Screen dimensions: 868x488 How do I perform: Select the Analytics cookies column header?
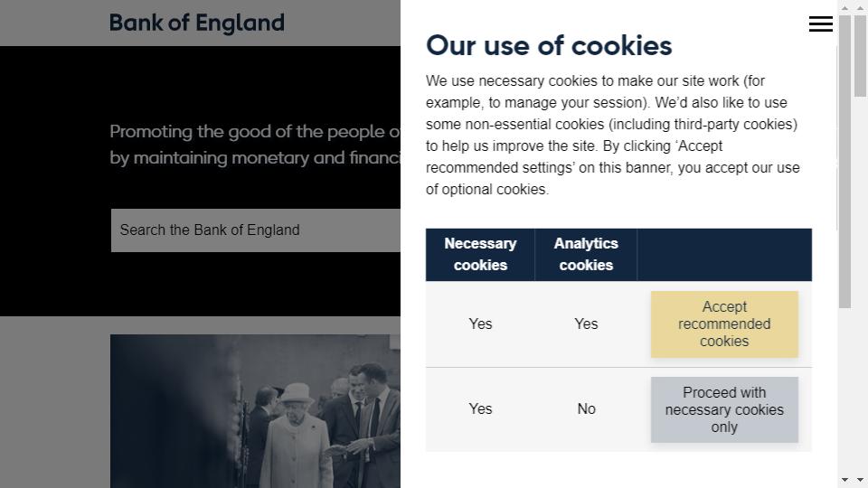pos(586,255)
